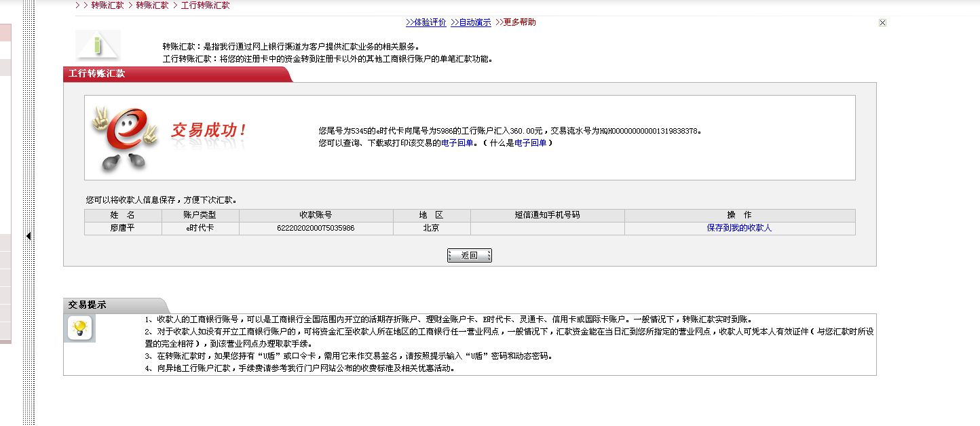980x426 pixels.
Task: Select the 工行转账汇款 red section tab
Action: [x=97, y=73]
